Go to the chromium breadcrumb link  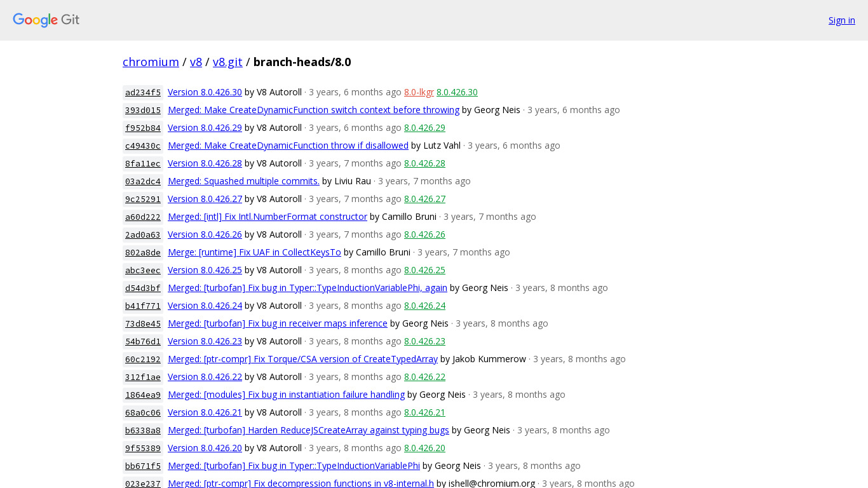point(151,62)
